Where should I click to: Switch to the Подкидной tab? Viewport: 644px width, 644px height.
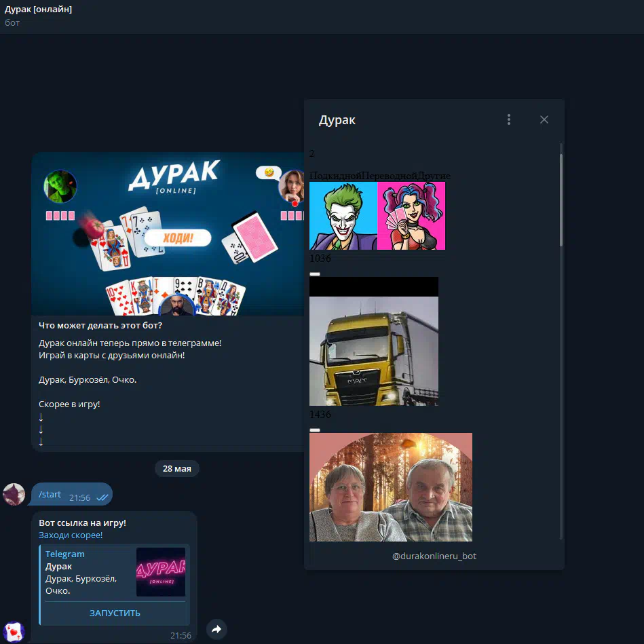[335, 175]
